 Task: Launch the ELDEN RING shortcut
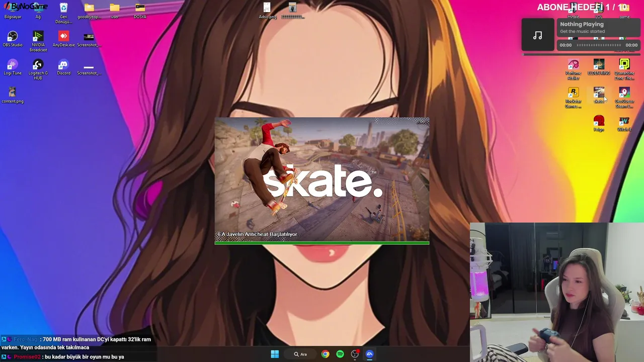click(599, 67)
